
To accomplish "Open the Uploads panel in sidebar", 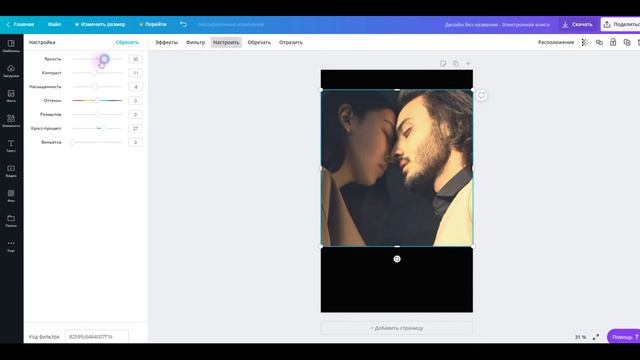I will coord(11,71).
